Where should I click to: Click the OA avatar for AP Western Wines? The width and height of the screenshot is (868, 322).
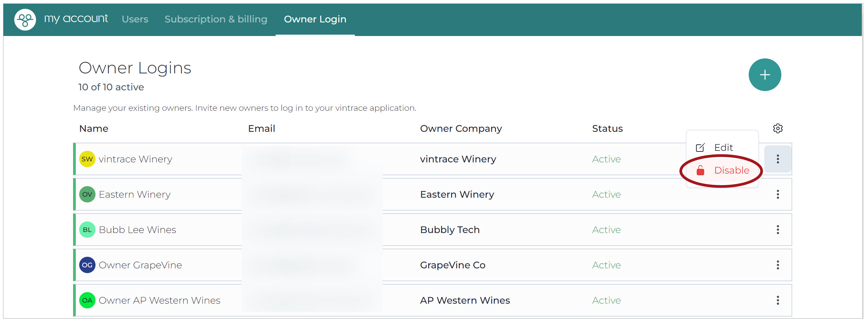pos(87,300)
